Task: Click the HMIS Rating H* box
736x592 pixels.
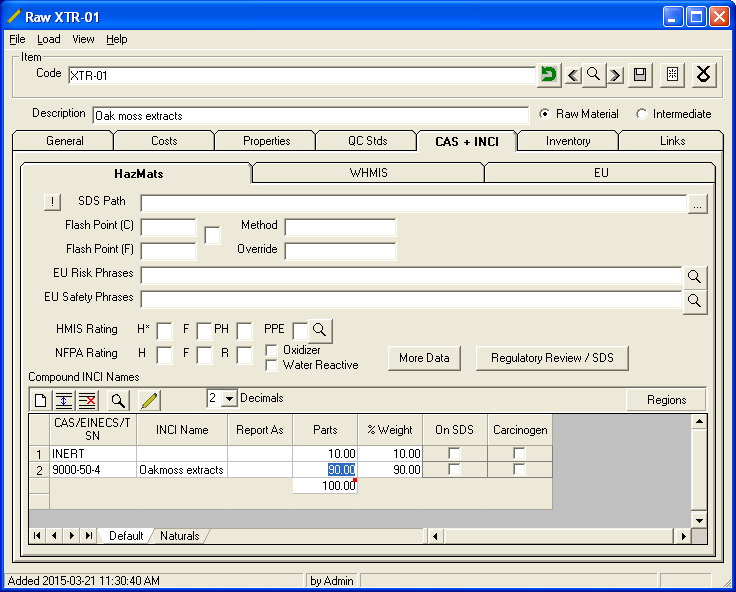Action: coord(164,331)
